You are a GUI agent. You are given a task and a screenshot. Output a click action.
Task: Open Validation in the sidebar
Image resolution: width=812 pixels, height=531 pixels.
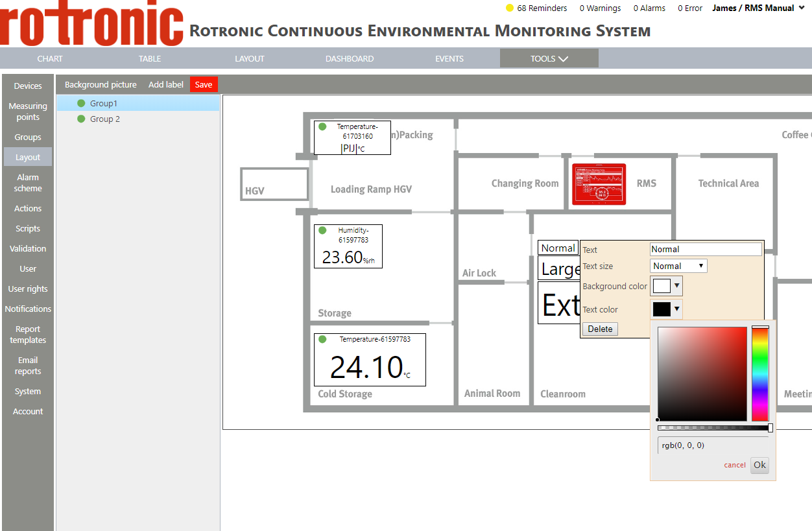28,248
